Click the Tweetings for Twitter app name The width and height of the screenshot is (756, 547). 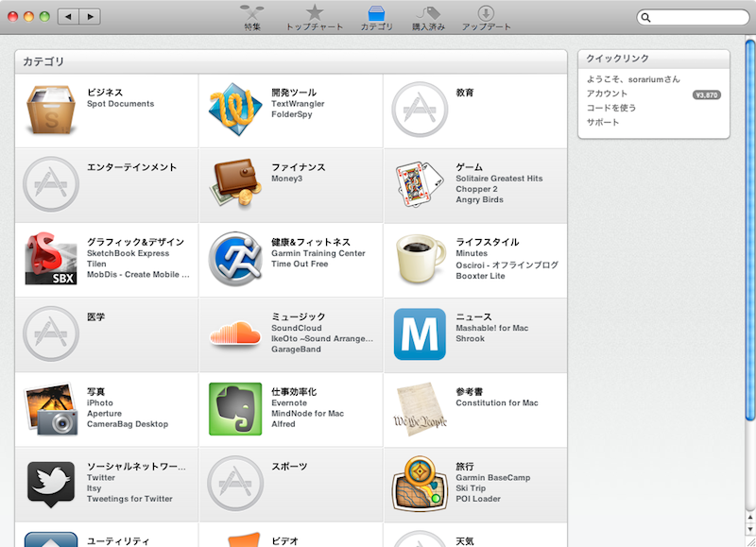[129, 499]
